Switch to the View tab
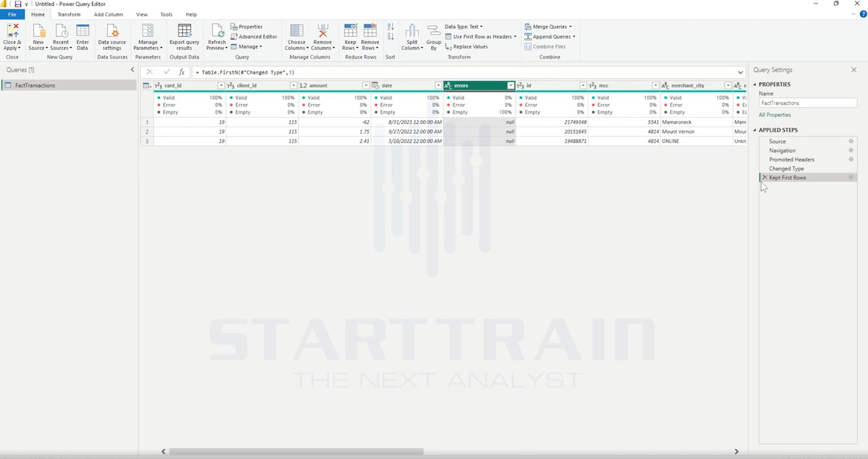868x459 pixels. coord(142,14)
